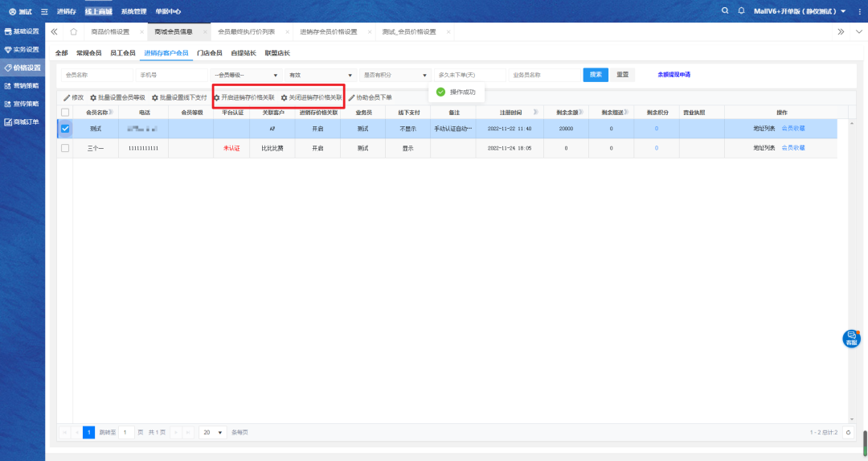Check the 三个一 member row checkbox
The width and height of the screenshot is (868, 461).
[65, 148]
